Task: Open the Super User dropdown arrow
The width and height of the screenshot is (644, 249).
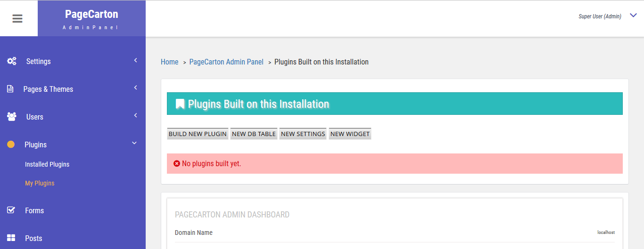Action: click(633, 16)
